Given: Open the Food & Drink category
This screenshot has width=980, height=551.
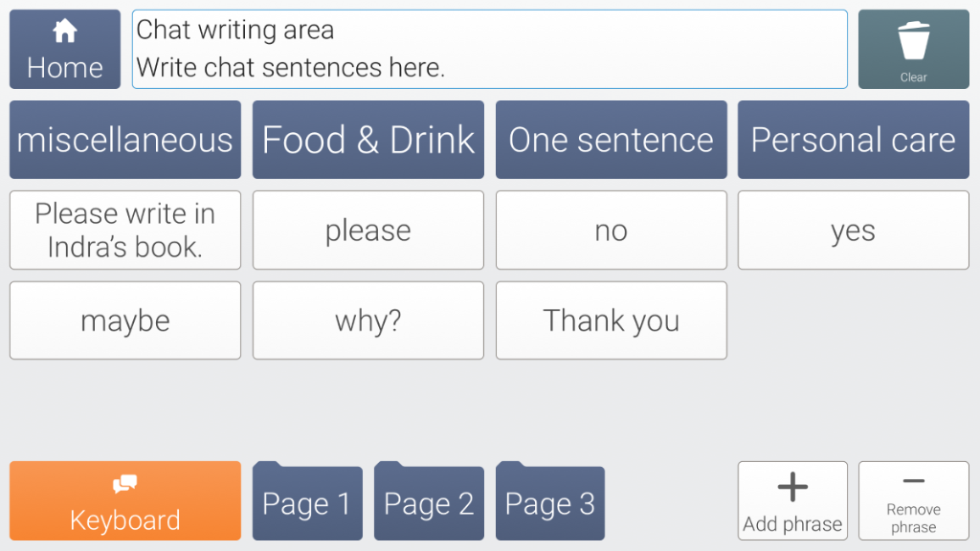Looking at the screenshot, I should coord(368,140).
